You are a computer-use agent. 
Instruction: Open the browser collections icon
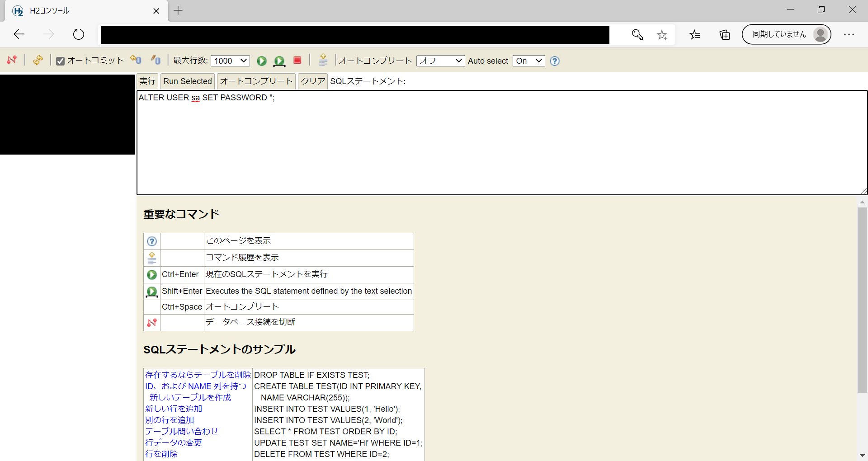tap(725, 35)
